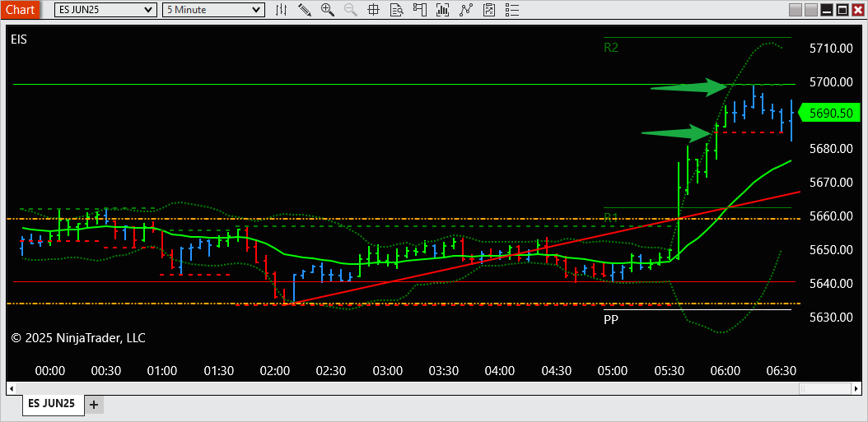
Task: Open the Indicators dialog
Action: [465, 9]
